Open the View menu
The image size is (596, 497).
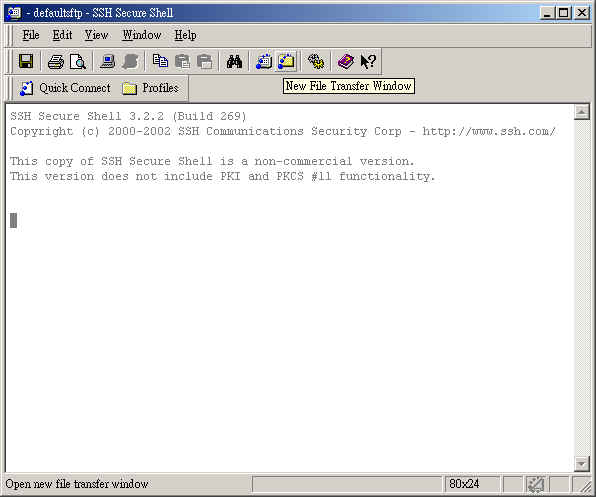click(97, 35)
